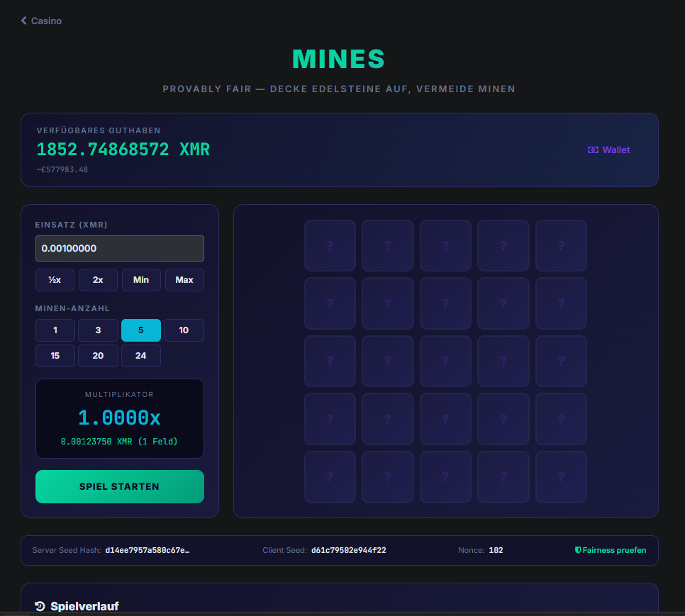Reveal the bottom-right tile of the grid
This screenshot has width=685, height=616.
pos(561,477)
